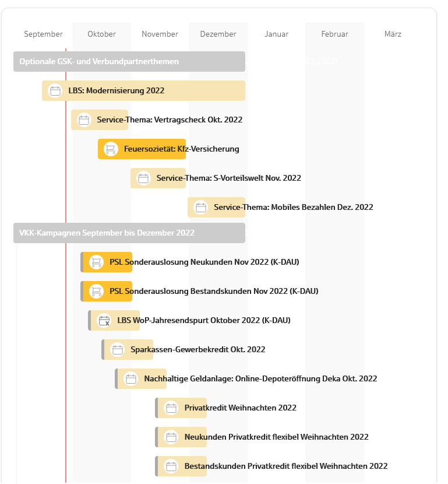Image resolution: width=448 pixels, height=484 pixels.
Task: Select the Februar month column header
Action: coord(335,34)
